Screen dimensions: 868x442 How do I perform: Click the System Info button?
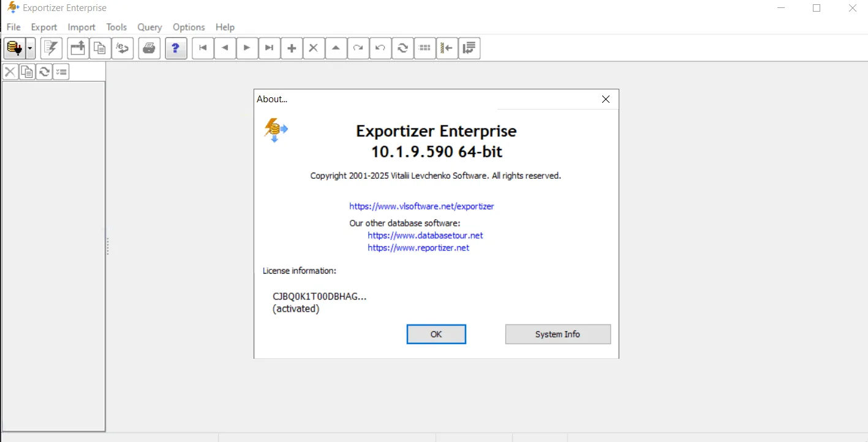(557, 334)
